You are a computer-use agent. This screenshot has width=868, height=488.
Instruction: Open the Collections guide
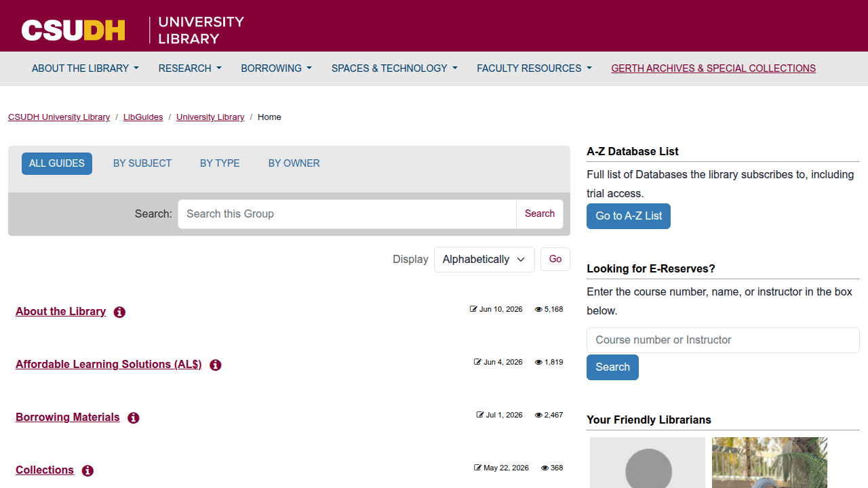click(45, 470)
